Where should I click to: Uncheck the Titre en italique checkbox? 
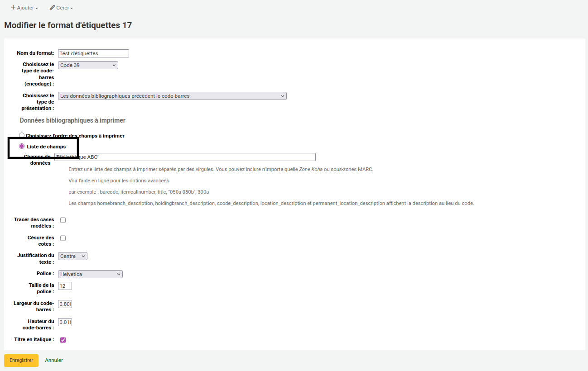63,340
